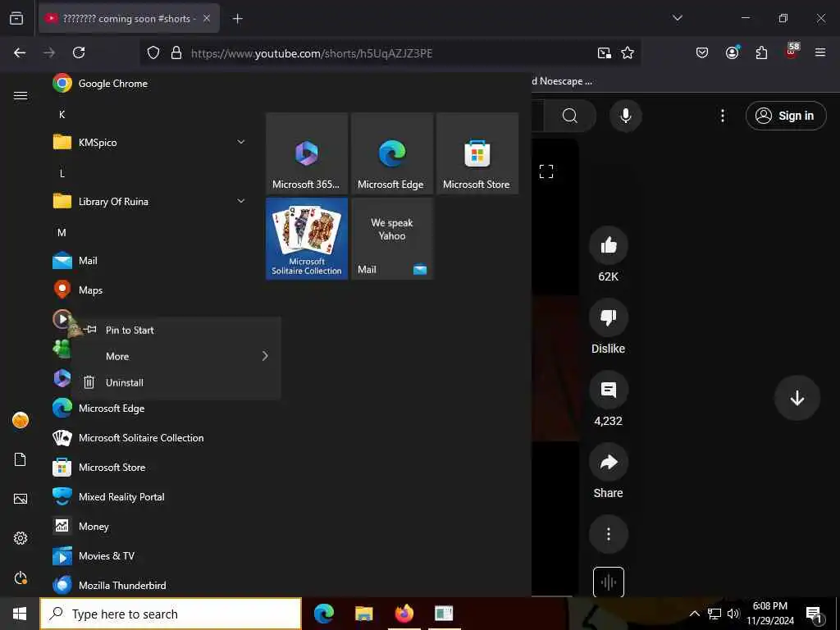
Task: Open comments on the short
Action: pos(609,390)
